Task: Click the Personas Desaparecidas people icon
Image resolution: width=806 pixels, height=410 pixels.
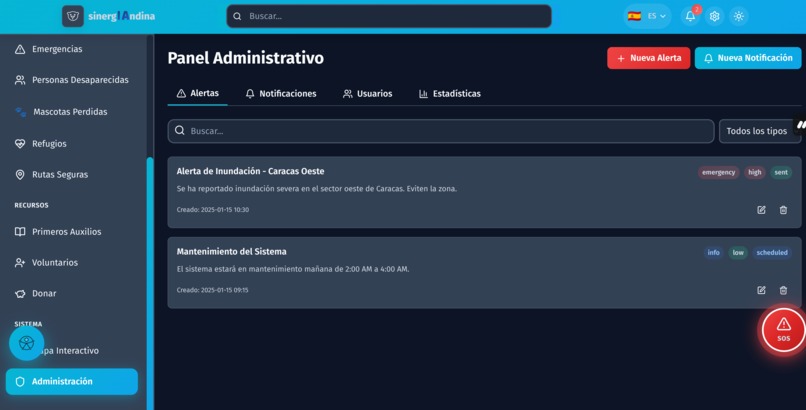Action: pyautogui.click(x=20, y=80)
